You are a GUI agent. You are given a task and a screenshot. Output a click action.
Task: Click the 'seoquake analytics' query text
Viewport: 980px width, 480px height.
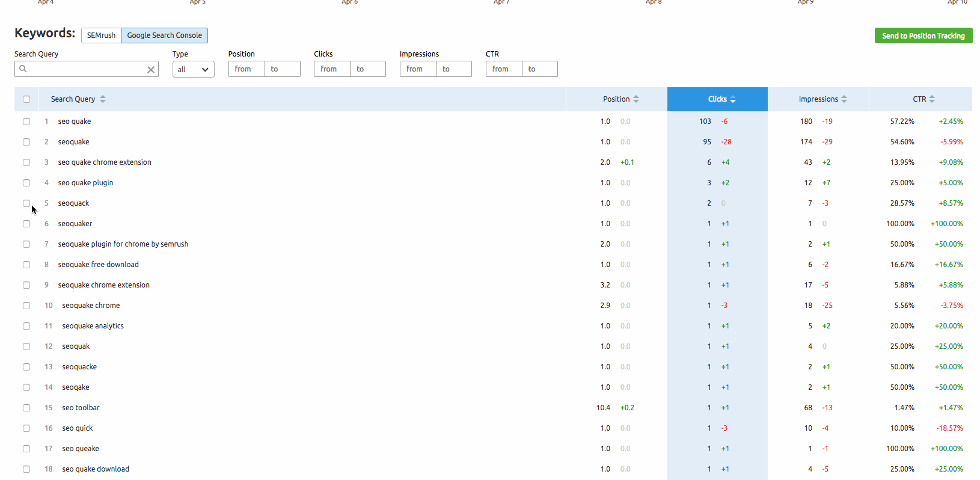tap(93, 326)
